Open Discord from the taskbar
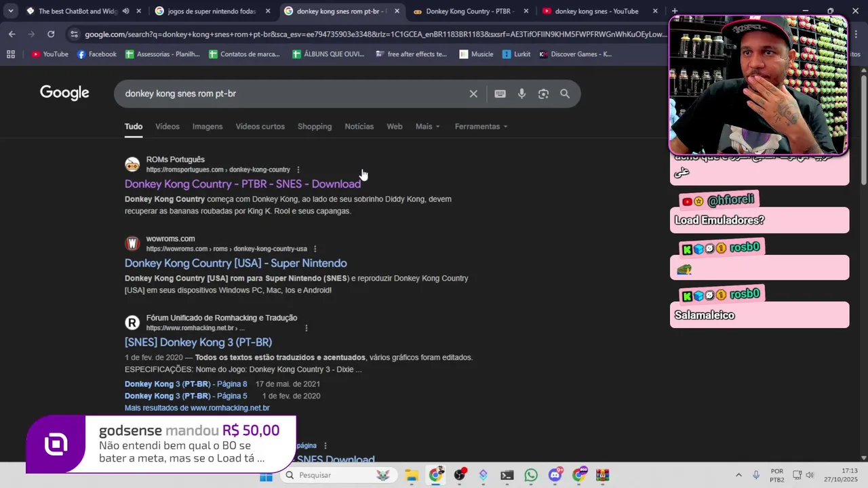Screen dimensions: 868x488 coord(555,476)
